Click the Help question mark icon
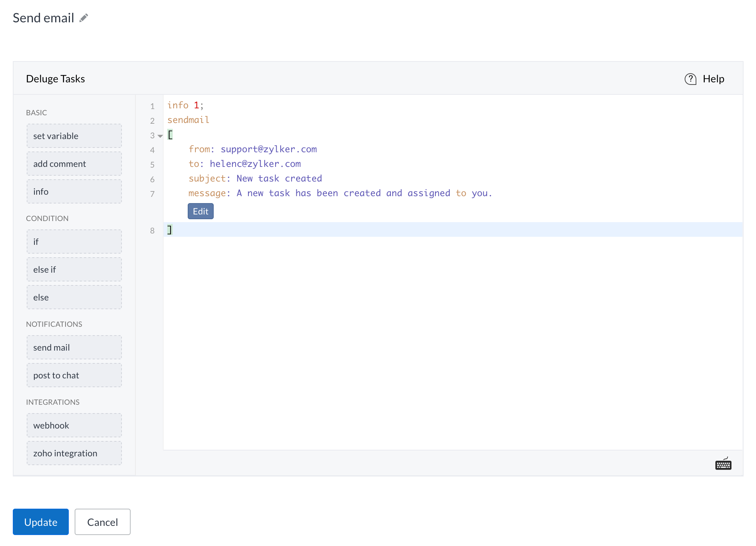The height and width of the screenshot is (546, 756). click(x=690, y=79)
